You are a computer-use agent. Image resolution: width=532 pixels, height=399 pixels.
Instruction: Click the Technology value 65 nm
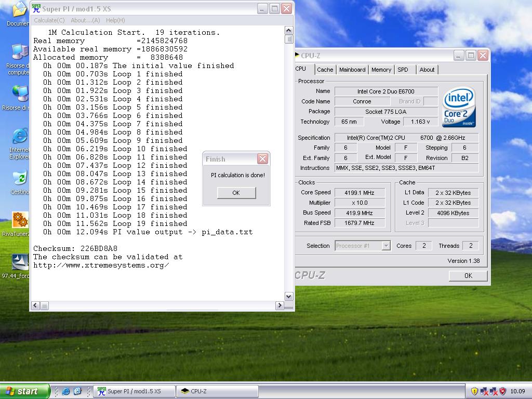[x=349, y=122]
